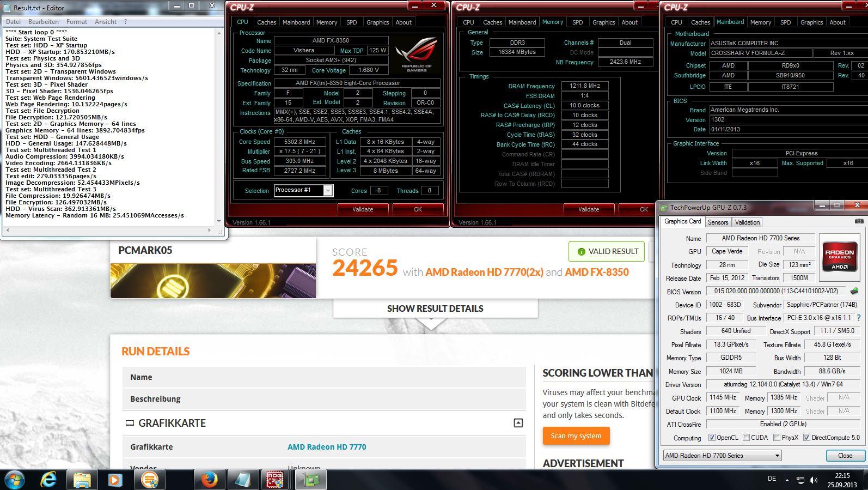Open the AMD Radeon HD 7770 link
The width and height of the screenshot is (868, 490).
(327, 447)
